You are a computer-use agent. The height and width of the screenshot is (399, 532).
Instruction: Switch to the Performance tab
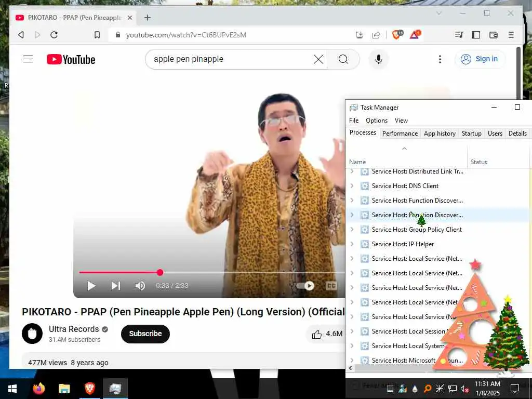pyautogui.click(x=400, y=134)
